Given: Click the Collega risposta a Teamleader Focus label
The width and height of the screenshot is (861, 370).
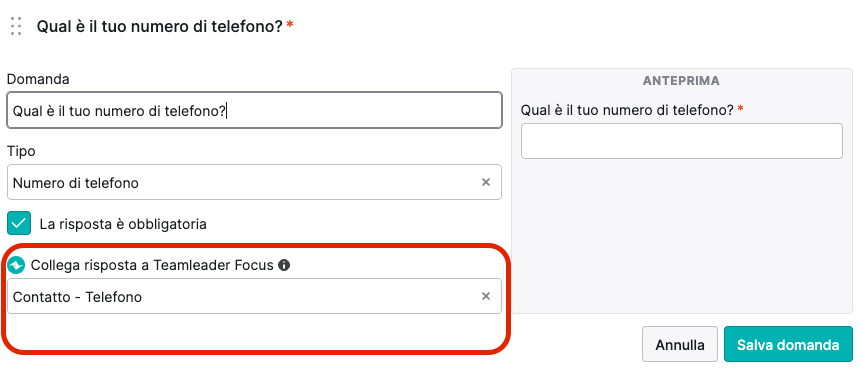Looking at the screenshot, I should (152, 265).
